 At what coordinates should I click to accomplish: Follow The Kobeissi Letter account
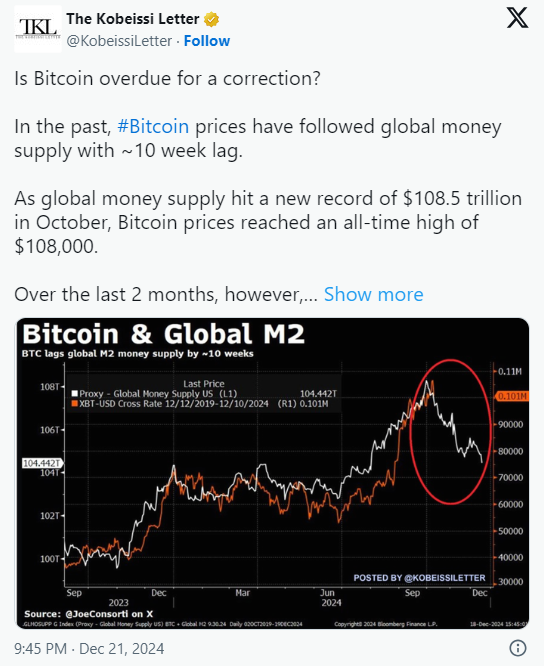207,41
